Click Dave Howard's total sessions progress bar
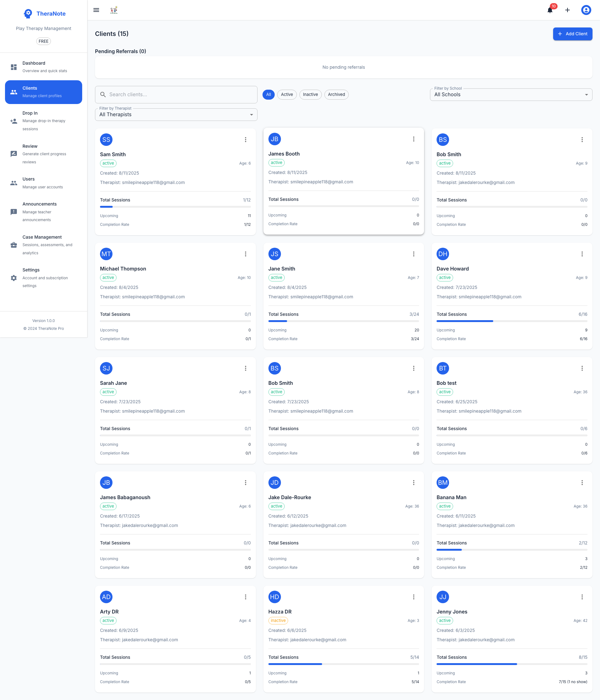600x700 pixels. [x=512, y=321]
